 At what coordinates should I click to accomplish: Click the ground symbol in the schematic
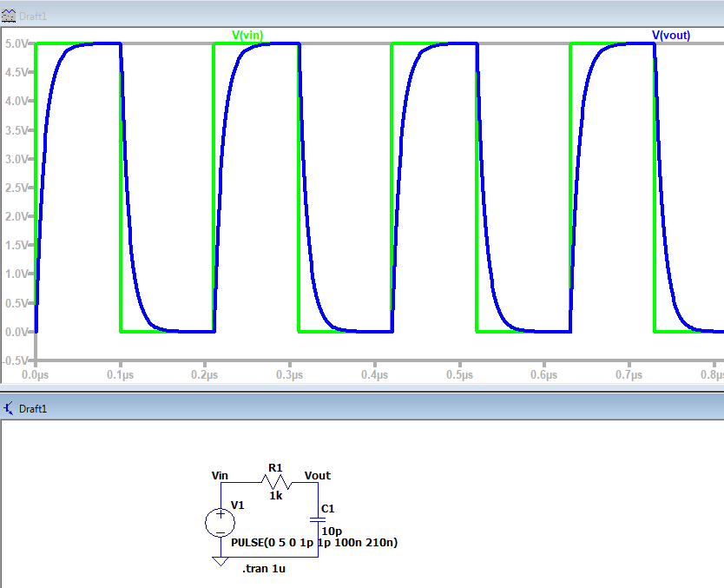220,561
